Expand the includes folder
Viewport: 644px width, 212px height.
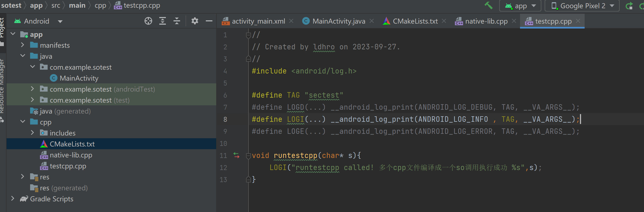click(x=32, y=133)
